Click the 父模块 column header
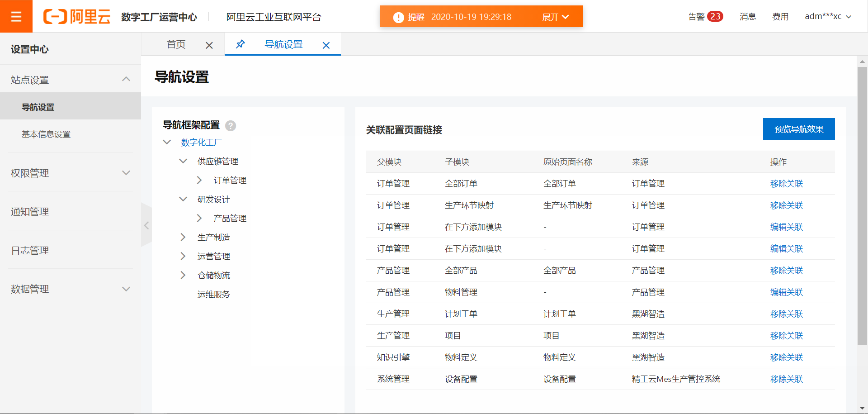868x414 pixels. [389, 162]
